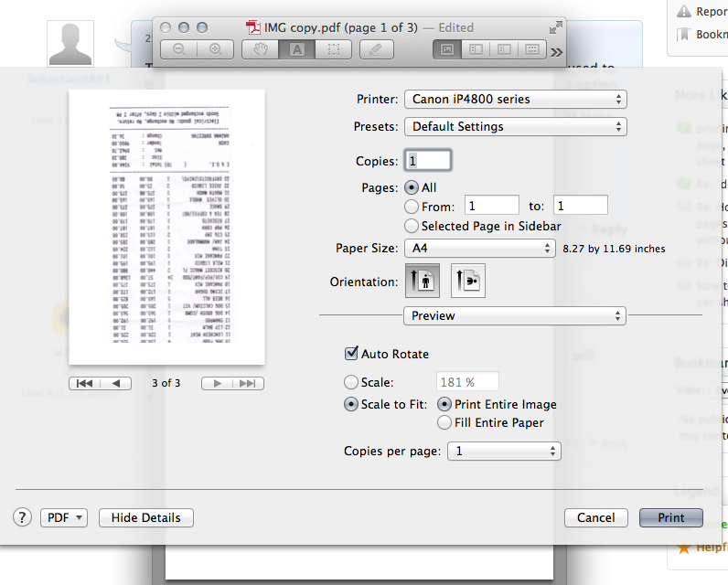728x585 pixels.
Task: Click the Copies input field
Action: click(428, 161)
